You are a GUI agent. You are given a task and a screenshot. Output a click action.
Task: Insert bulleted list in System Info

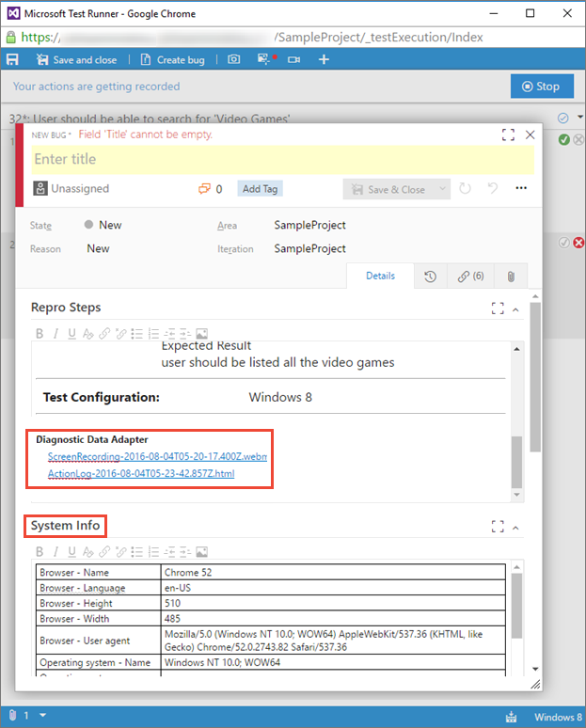point(137,551)
